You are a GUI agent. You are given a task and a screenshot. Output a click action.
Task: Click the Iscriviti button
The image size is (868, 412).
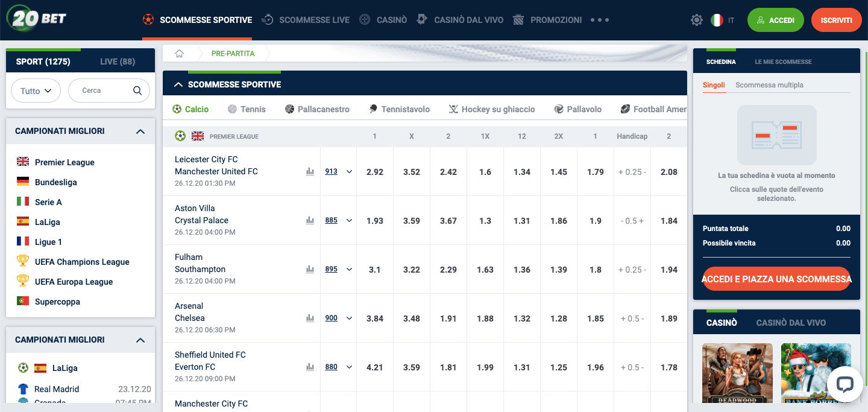[x=837, y=20]
